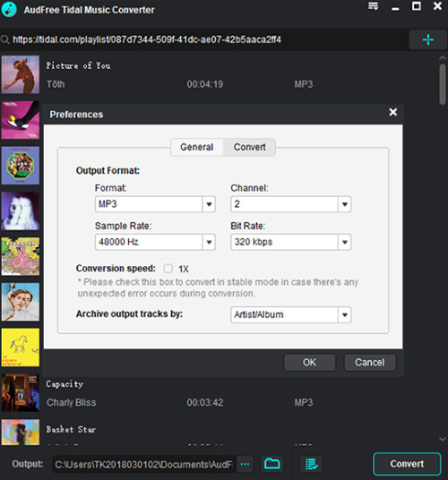The width and height of the screenshot is (448, 480).
Task: Click the MP3 label of Picture of You
Action: click(x=304, y=84)
